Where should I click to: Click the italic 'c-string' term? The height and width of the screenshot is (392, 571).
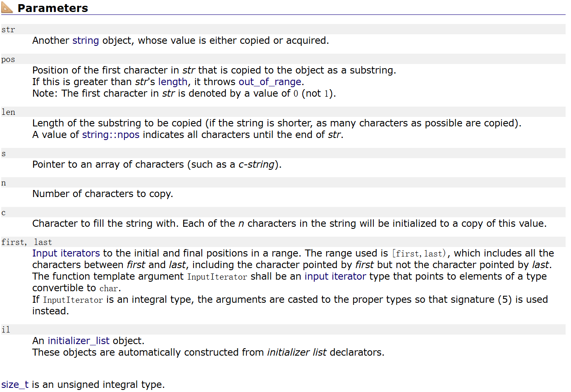tap(256, 164)
